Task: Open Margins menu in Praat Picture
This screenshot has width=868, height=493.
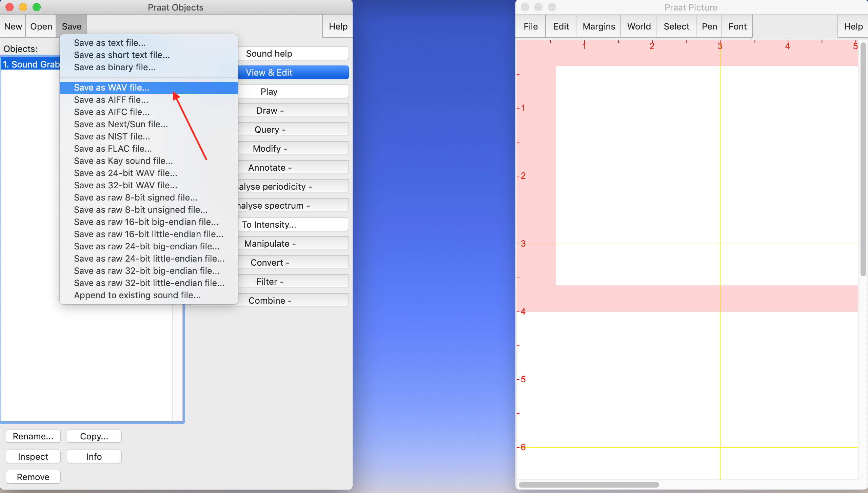Action: 598,26
